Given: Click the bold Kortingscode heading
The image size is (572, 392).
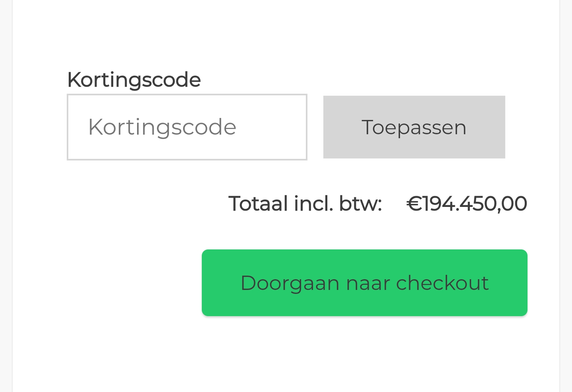Looking at the screenshot, I should (x=134, y=79).
